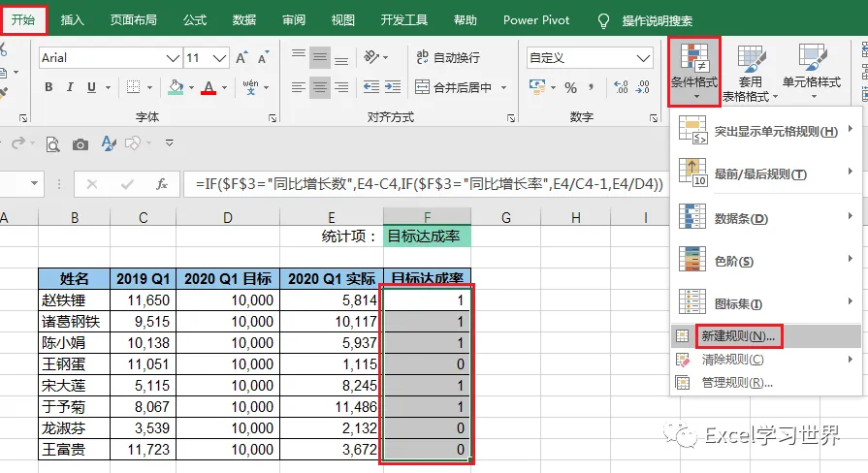
Task: Open 单元格样式 cell styles
Action: pos(812,72)
